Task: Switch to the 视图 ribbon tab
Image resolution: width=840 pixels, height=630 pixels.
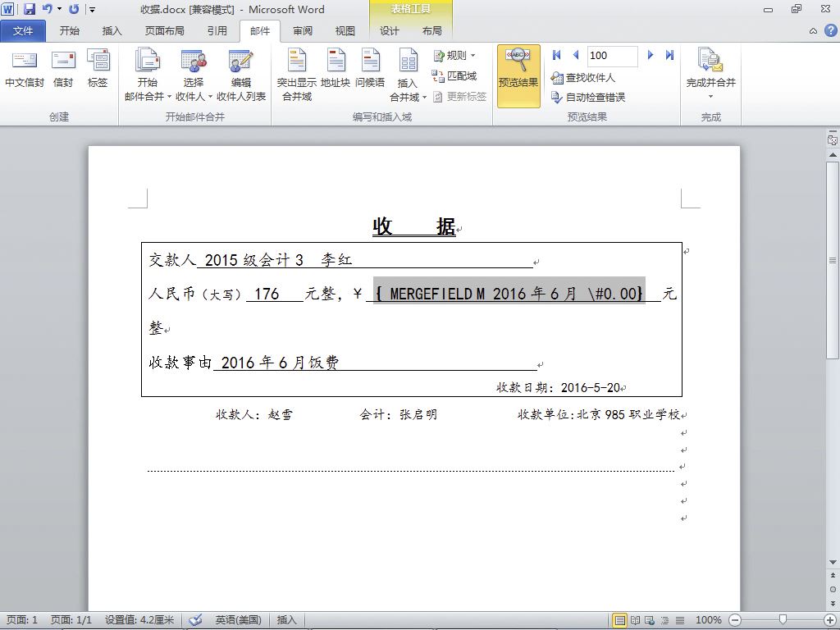Action: pos(345,31)
